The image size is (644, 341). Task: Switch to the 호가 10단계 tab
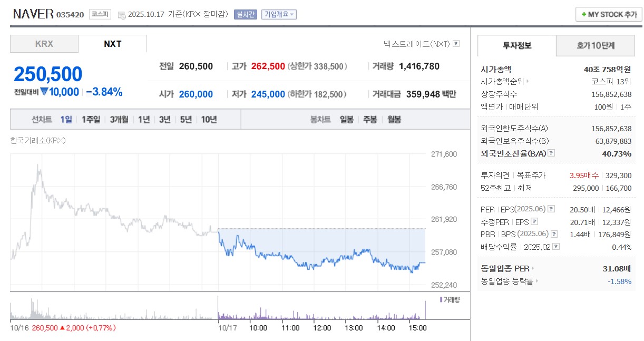596,46
